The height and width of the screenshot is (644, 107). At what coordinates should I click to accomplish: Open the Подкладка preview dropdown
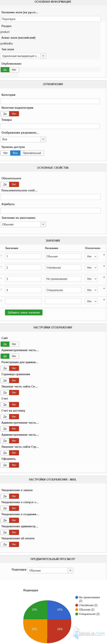50,570
